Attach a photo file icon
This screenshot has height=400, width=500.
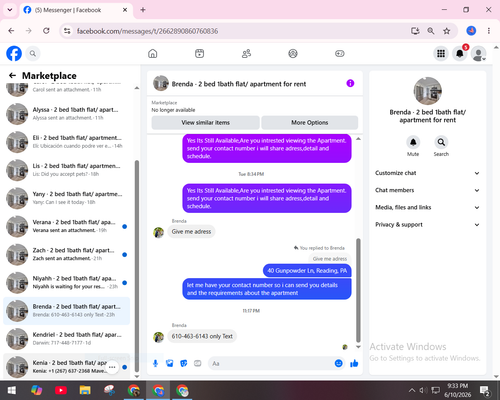[x=170, y=363]
